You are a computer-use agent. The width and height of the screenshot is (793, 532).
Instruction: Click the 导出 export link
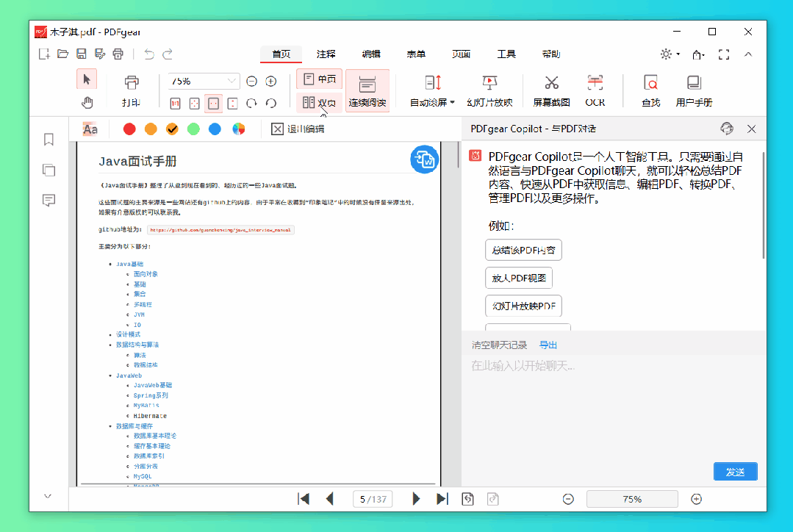[x=548, y=345]
